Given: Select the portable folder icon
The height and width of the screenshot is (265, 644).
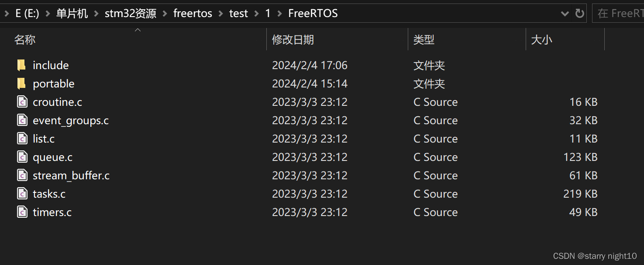Looking at the screenshot, I should pos(21,84).
